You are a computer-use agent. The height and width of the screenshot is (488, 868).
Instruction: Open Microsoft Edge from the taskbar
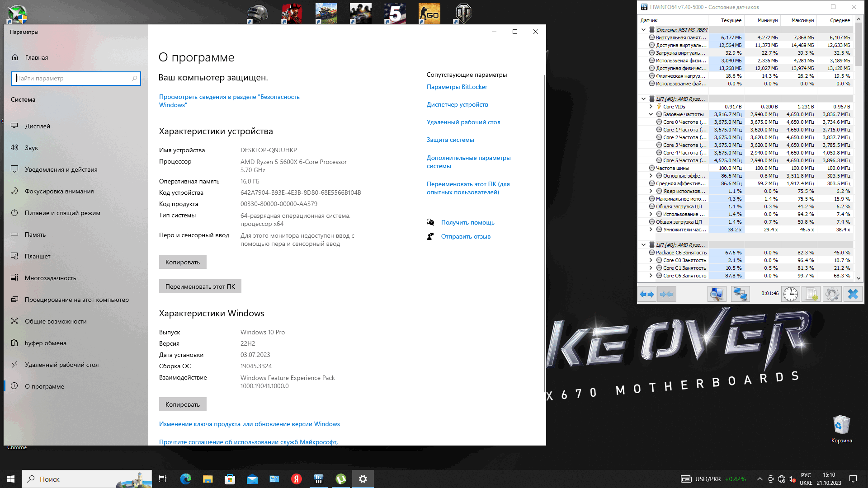pos(186,479)
